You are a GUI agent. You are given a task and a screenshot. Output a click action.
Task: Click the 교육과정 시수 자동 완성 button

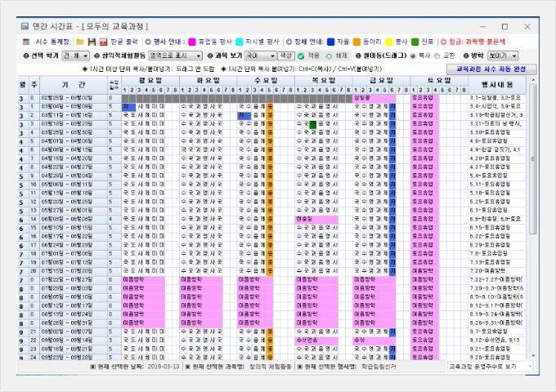pos(491,69)
